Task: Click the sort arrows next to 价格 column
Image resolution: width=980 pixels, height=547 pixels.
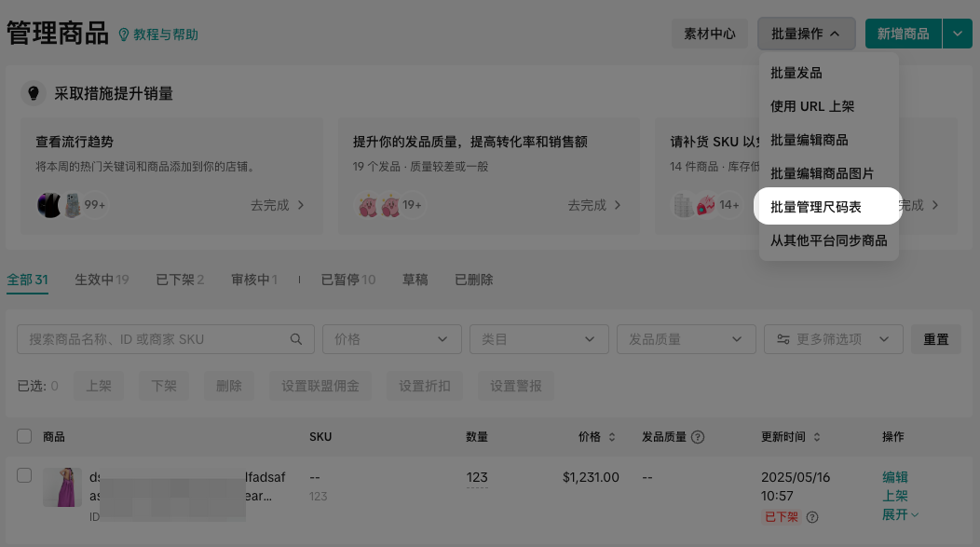Action: click(612, 437)
